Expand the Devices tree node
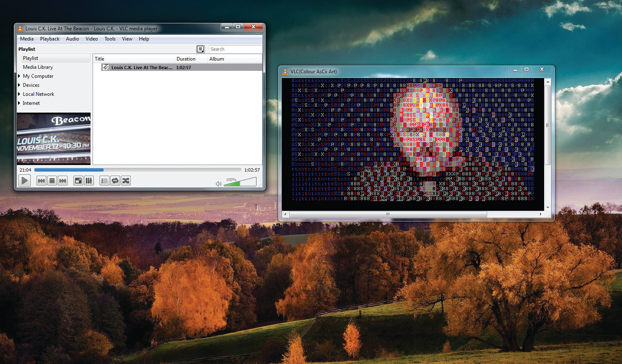Viewport: 622px width, 364px height. click(19, 85)
